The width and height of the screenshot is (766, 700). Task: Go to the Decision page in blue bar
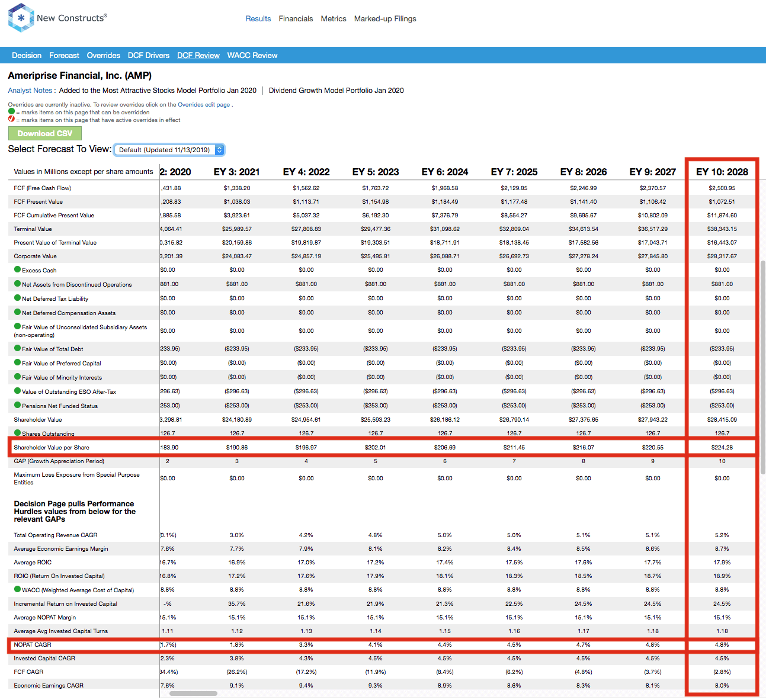(27, 55)
